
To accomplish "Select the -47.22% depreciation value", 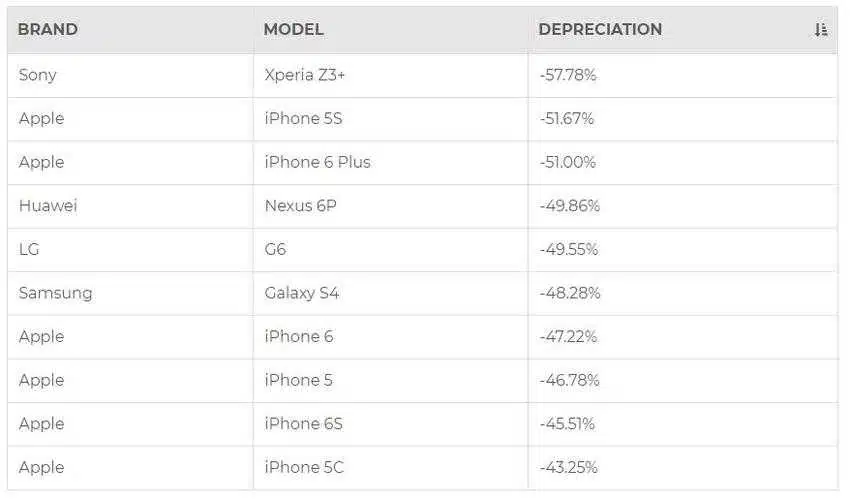I will point(568,337).
